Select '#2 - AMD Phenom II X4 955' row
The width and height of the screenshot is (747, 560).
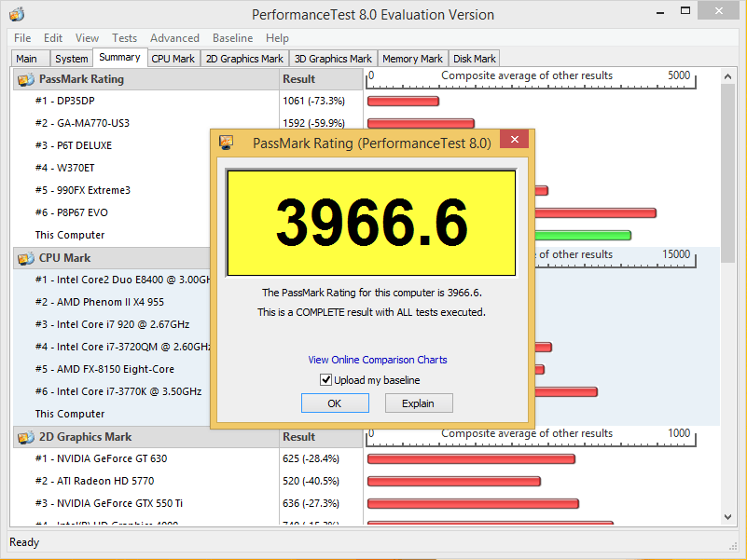99,303
